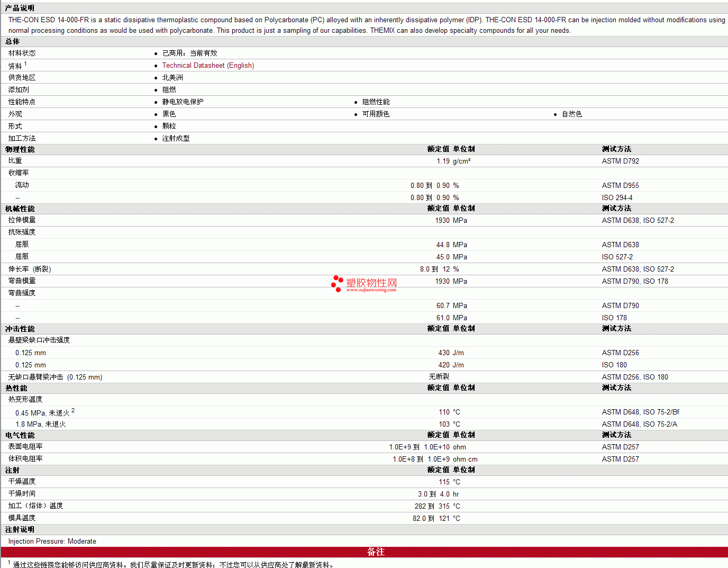Click the 热性能 section header
The image size is (728, 568).
click(x=16, y=388)
